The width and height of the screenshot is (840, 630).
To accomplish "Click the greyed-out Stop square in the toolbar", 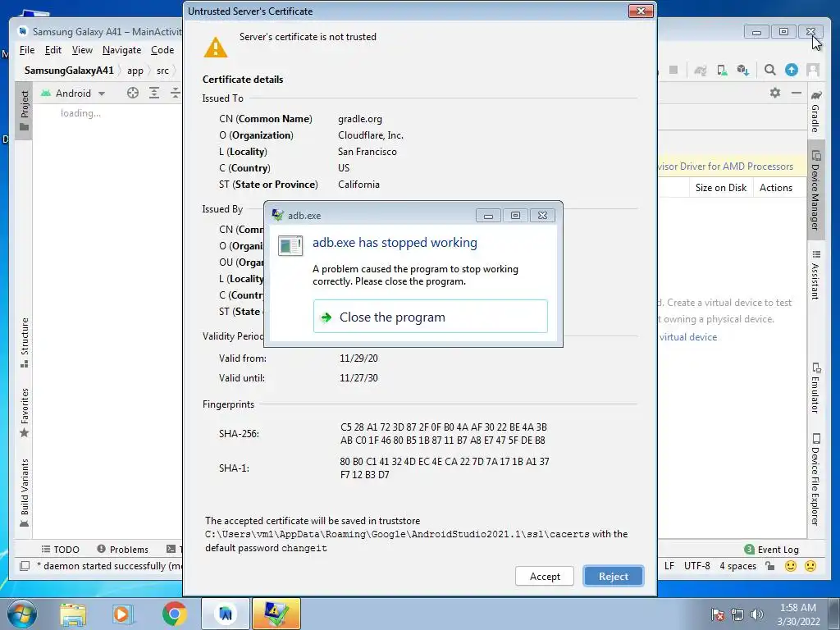I will click(674, 70).
